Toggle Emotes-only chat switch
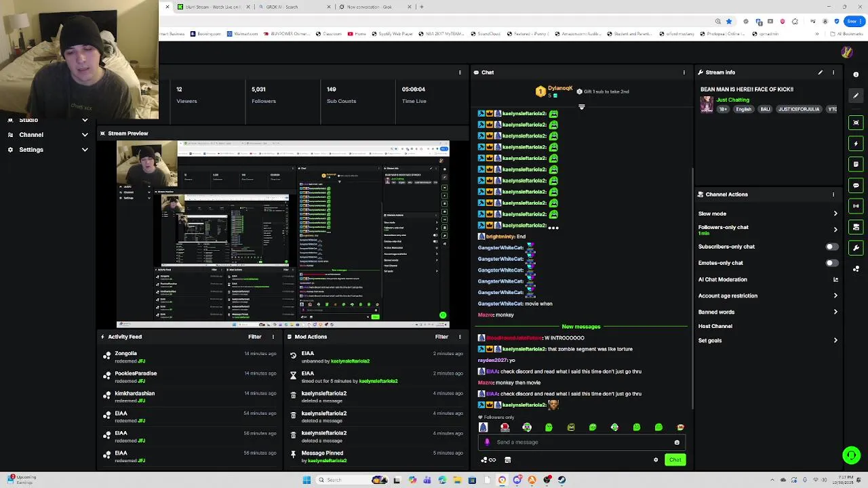 (x=831, y=263)
